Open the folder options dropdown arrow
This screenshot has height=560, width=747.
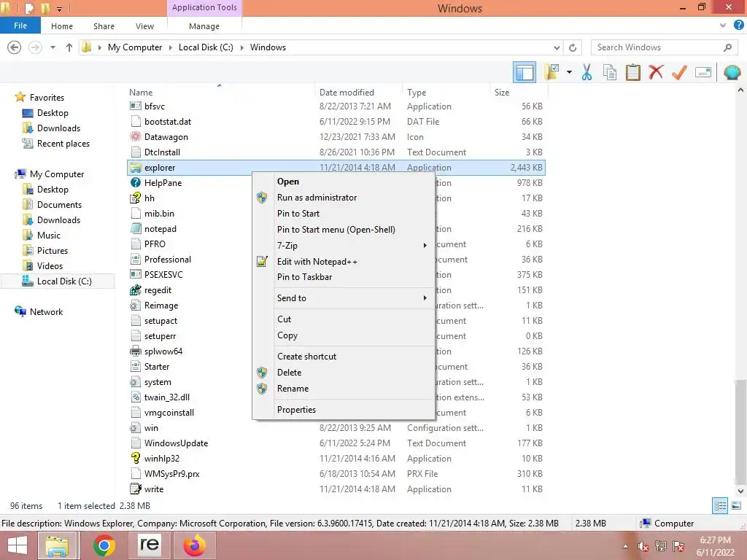(x=569, y=72)
